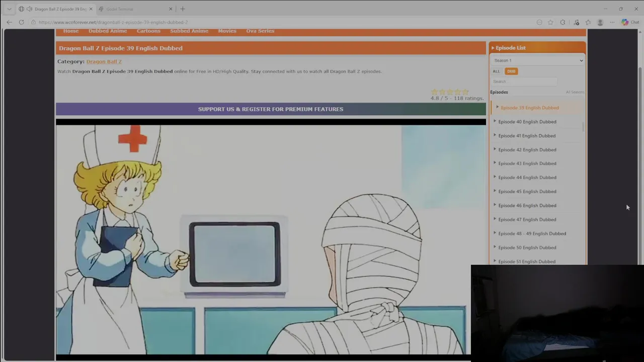Open the Movies menu
The image size is (644, 362).
tap(227, 31)
